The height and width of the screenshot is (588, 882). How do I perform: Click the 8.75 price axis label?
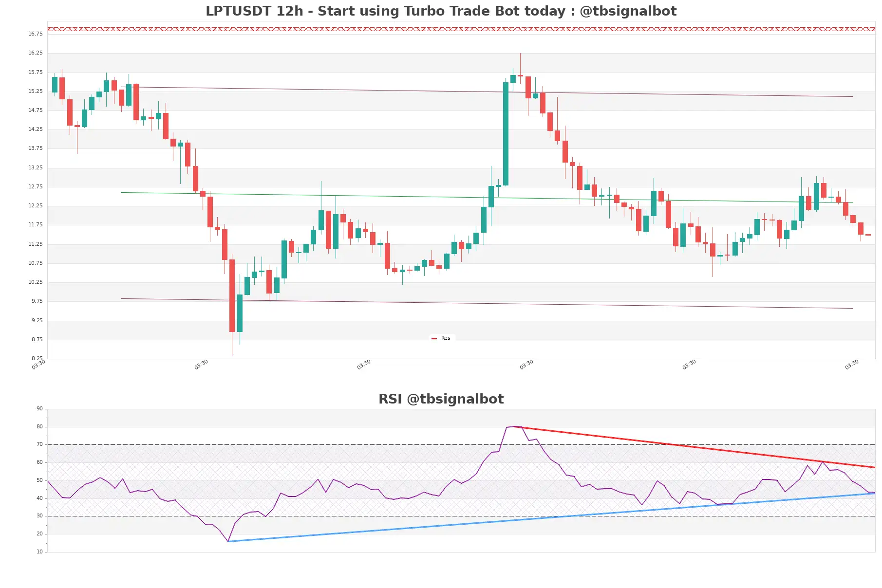[37, 339]
